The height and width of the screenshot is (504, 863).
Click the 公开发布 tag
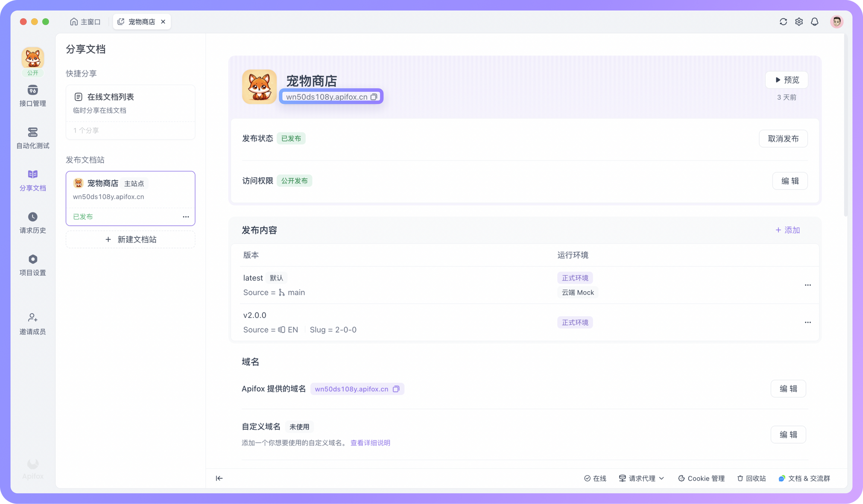coord(294,181)
